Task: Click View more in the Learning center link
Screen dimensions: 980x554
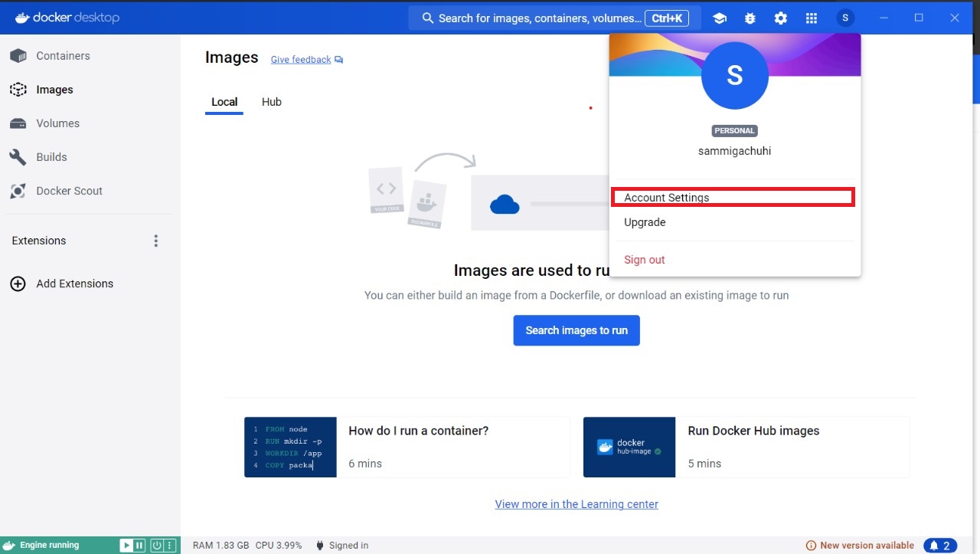Action: [x=577, y=504]
